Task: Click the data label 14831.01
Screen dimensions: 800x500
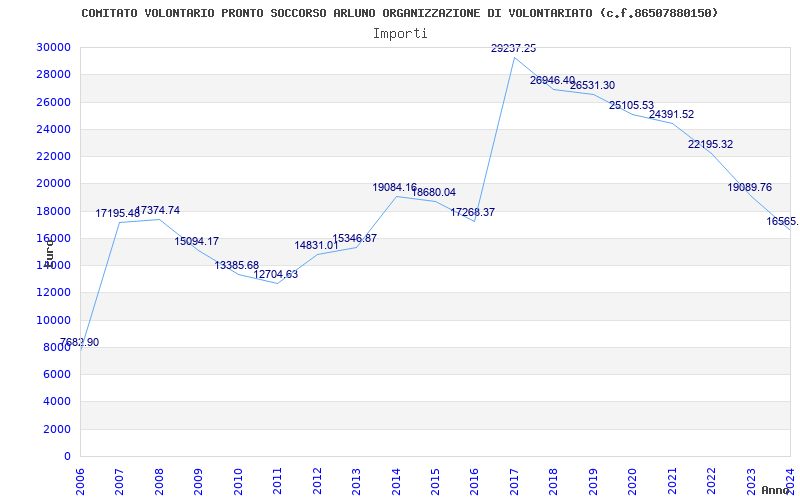Action: (316, 245)
